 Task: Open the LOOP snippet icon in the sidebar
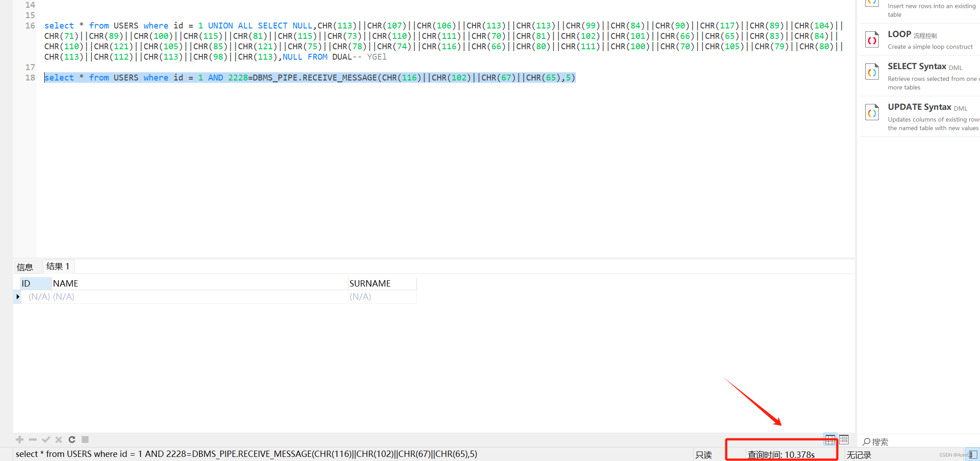872,39
